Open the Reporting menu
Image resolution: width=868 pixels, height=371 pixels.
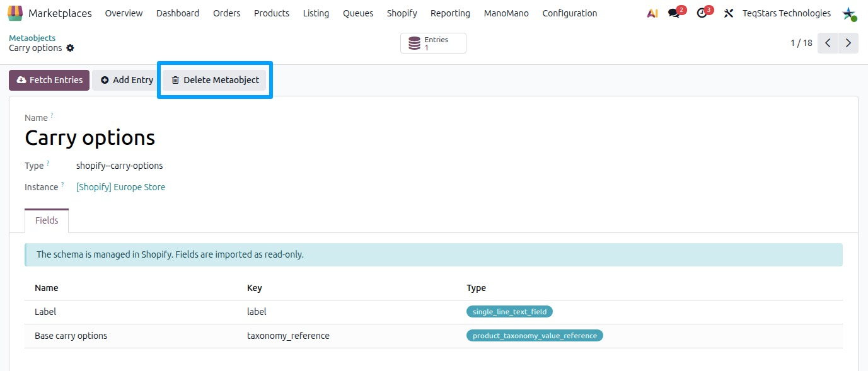[450, 13]
